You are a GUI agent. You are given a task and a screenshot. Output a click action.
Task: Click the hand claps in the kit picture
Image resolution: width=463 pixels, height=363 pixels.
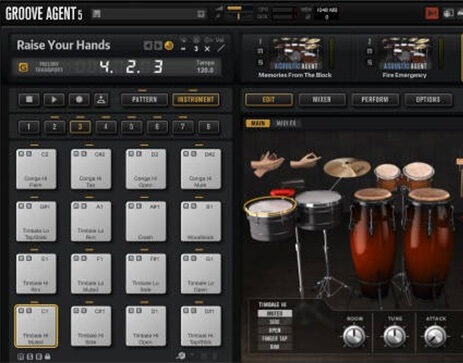[x=268, y=163]
